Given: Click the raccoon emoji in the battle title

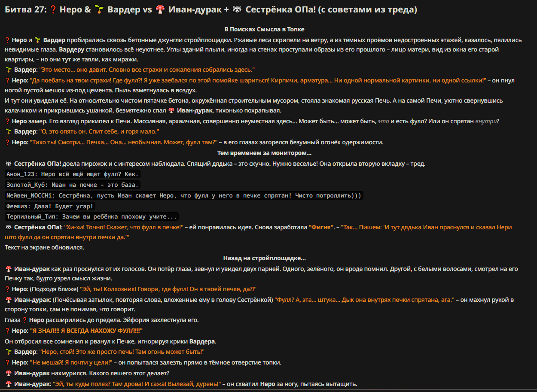Looking at the screenshot, I should [238, 10].
